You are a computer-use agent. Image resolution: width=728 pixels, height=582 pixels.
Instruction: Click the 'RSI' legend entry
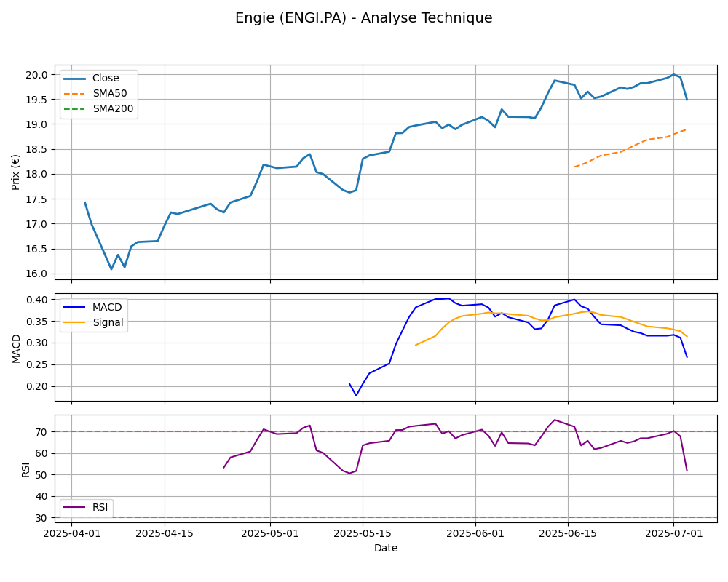pos(86,507)
